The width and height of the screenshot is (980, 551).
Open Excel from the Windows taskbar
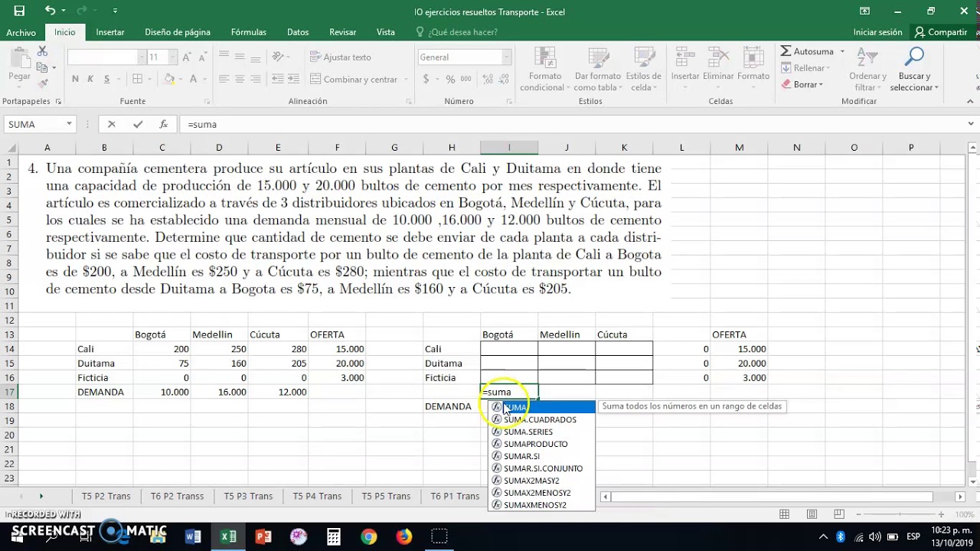pyautogui.click(x=228, y=536)
